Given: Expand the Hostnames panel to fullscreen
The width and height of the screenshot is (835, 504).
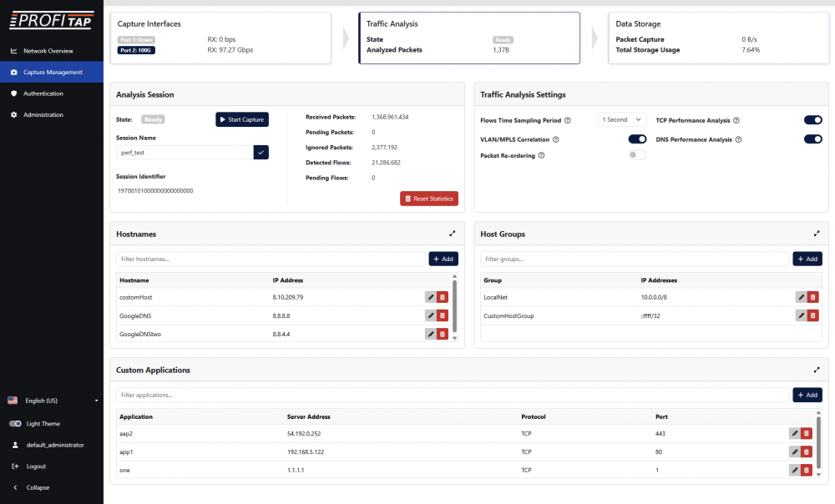Looking at the screenshot, I should pyautogui.click(x=452, y=234).
